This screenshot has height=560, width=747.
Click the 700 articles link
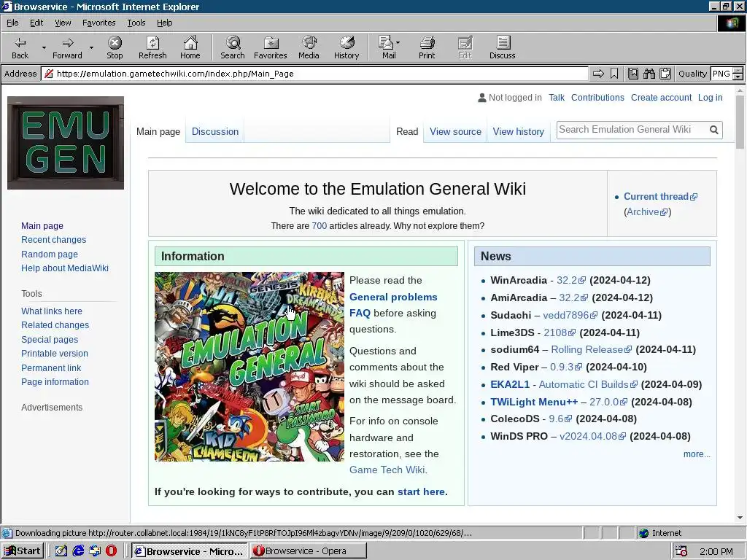tap(320, 226)
